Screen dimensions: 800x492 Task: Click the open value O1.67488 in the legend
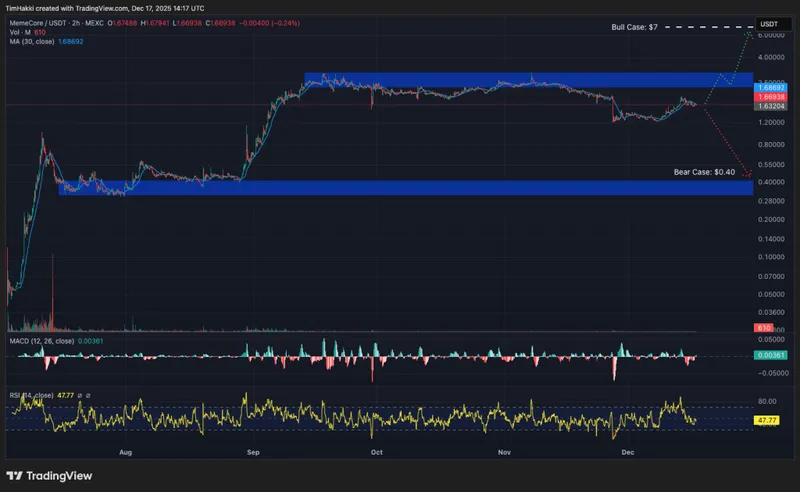(x=122, y=23)
